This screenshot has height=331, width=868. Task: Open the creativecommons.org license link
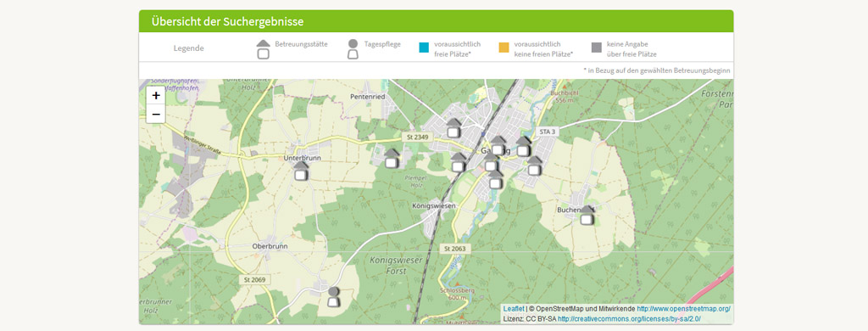tap(629, 319)
